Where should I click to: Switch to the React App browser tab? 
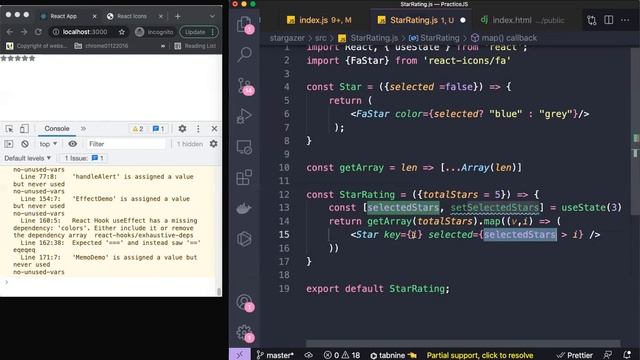pyautogui.click(x=64, y=16)
